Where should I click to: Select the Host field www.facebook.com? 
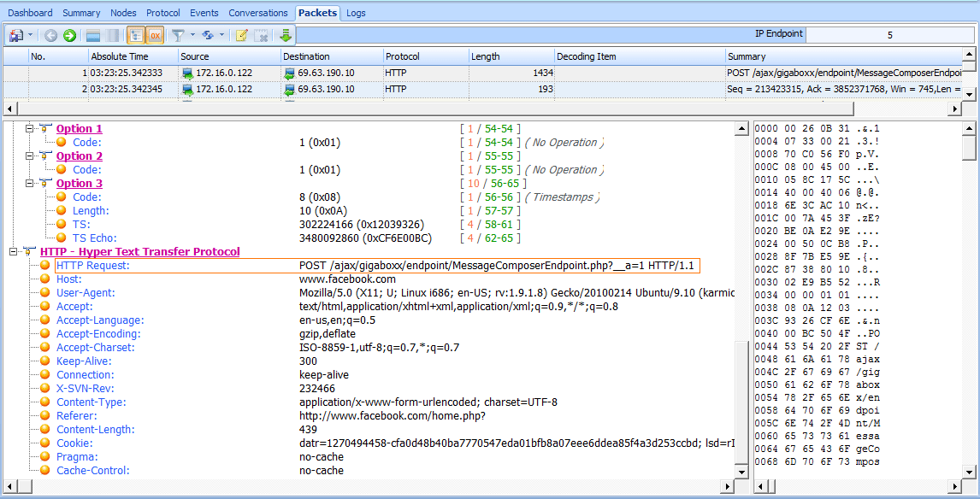click(347, 279)
